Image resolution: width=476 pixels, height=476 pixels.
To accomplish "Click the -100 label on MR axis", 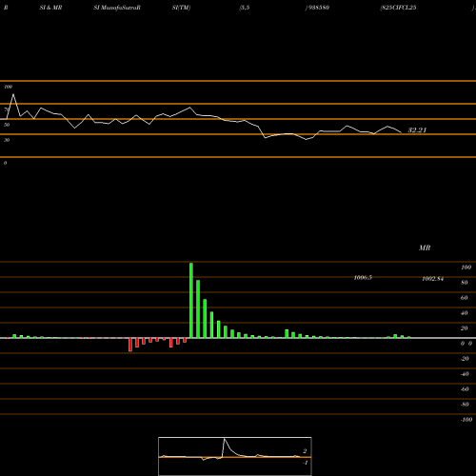I will (466, 420).
